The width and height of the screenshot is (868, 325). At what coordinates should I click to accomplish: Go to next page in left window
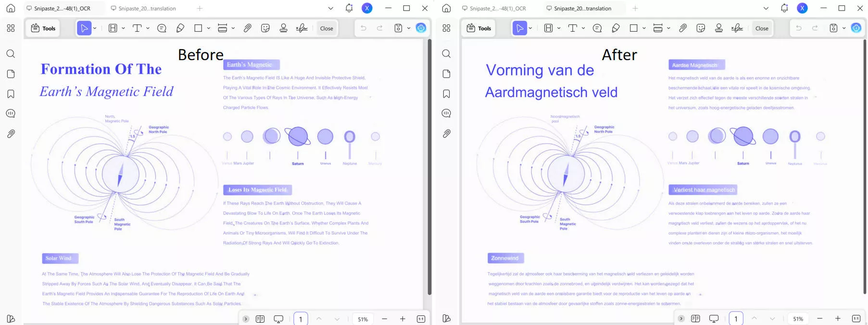pos(337,319)
